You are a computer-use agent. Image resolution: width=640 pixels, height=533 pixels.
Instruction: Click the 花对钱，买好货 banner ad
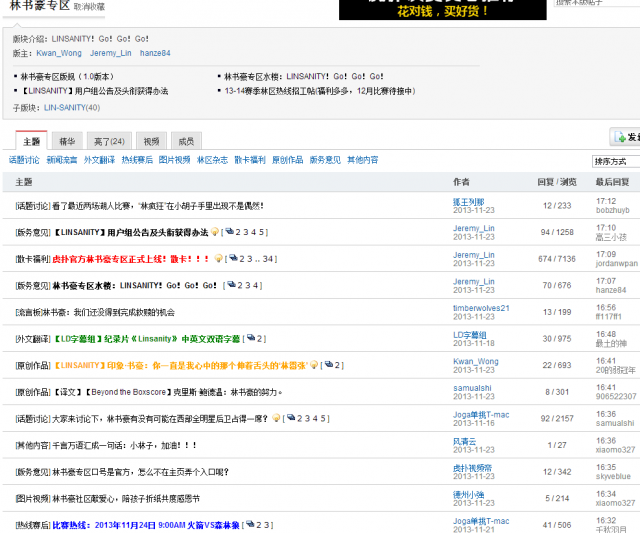point(442,9)
